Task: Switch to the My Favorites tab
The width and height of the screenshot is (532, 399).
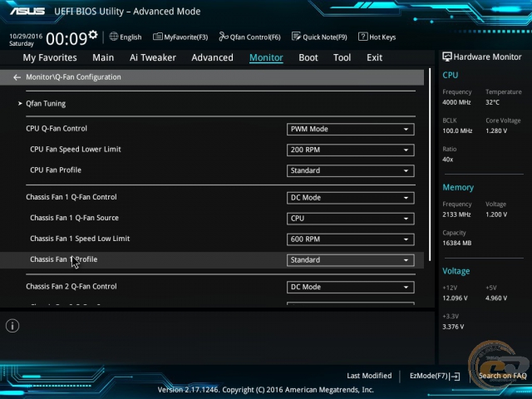Action: click(50, 57)
